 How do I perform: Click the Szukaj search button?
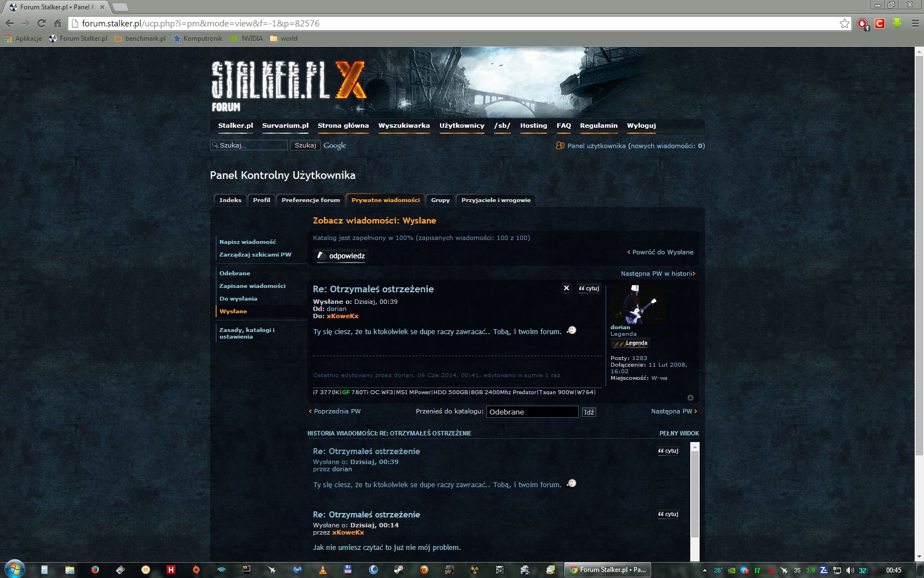click(305, 145)
